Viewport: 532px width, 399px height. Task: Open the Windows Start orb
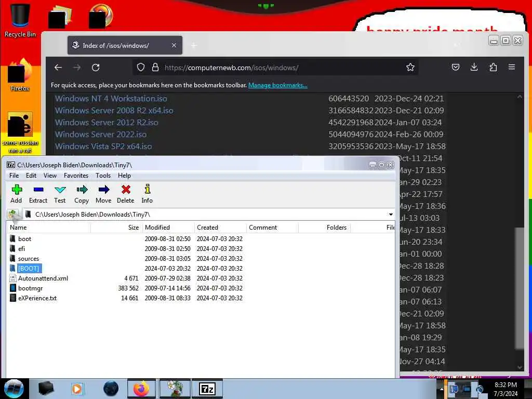point(14,389)
